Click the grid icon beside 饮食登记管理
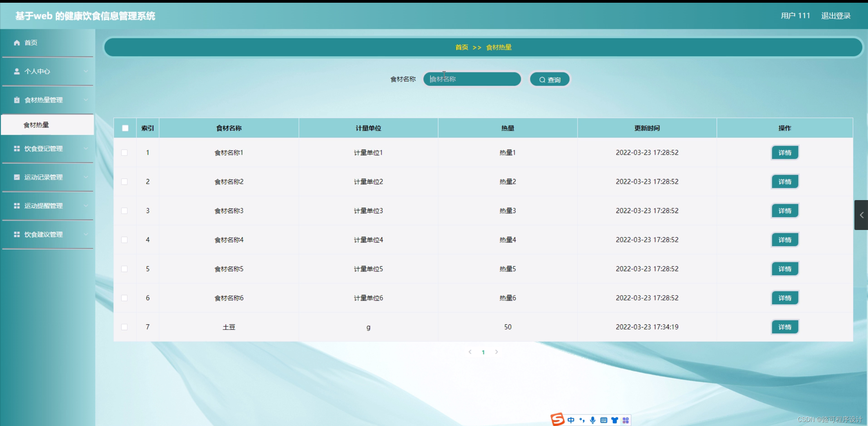Image resolution: width=868 pixels, height=426 pixels. click(x=17, y=148)
